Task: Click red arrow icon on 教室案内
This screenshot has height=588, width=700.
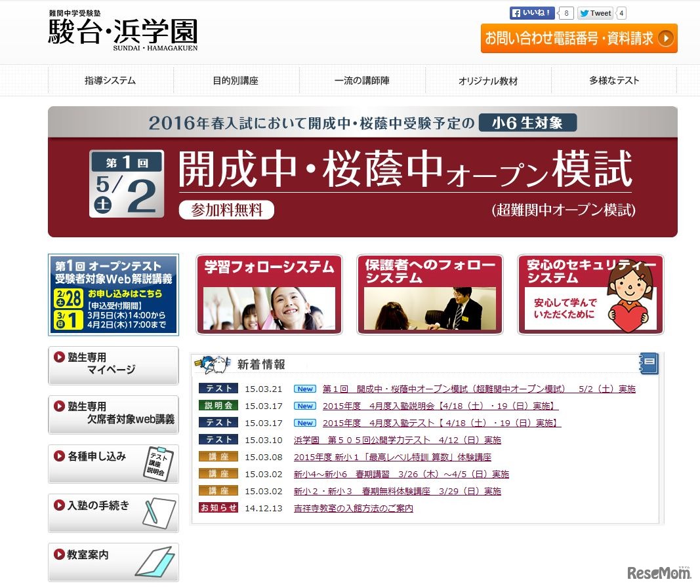Action: coord(59,554)
